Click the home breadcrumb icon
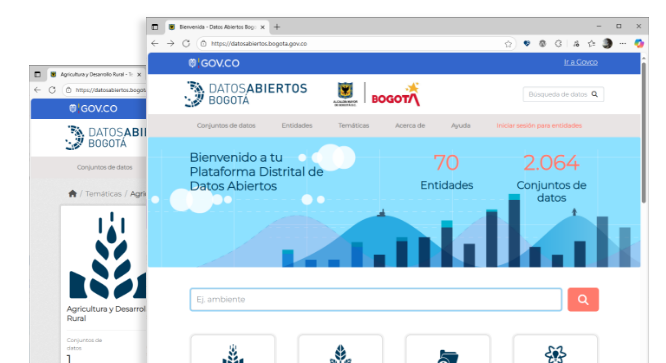Image resolution: width=666 pixels, height=363 pixels. (73, 194)
